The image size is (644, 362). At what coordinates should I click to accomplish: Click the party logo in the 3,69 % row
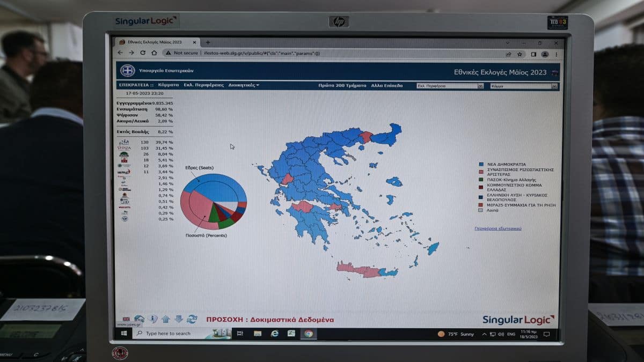tap(124, 166)
